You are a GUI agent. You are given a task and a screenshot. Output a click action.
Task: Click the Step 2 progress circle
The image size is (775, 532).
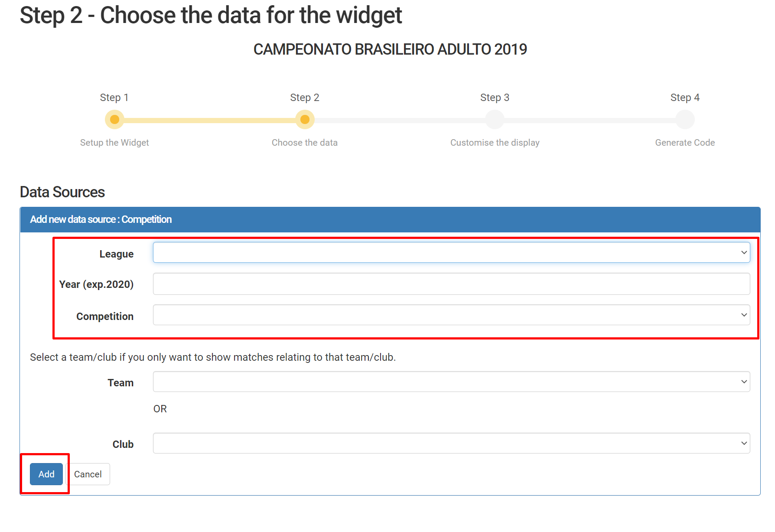pos(305,119)
